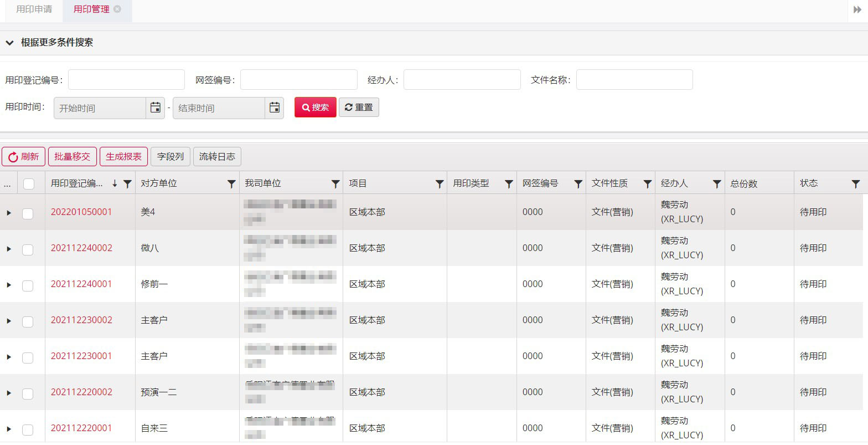Select checkbox for row 202112230002
This screenshot has width=868, height=445.
click(x=28, y=321)
